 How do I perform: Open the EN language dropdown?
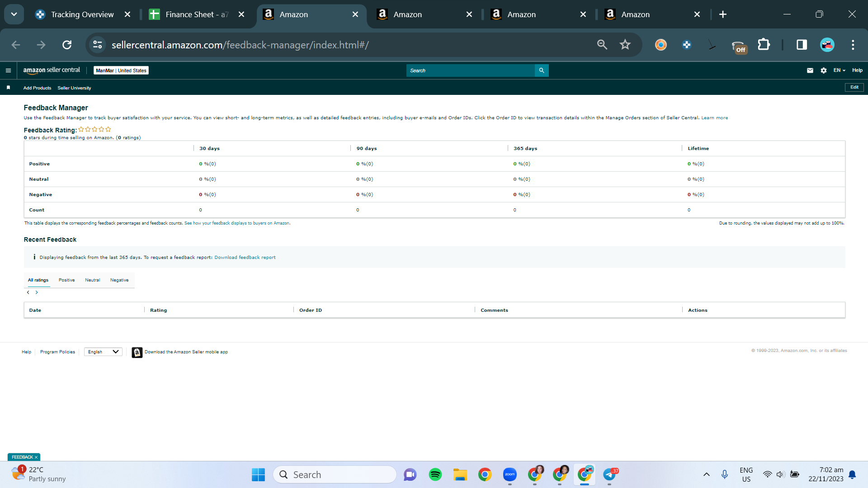click(840, 70)
